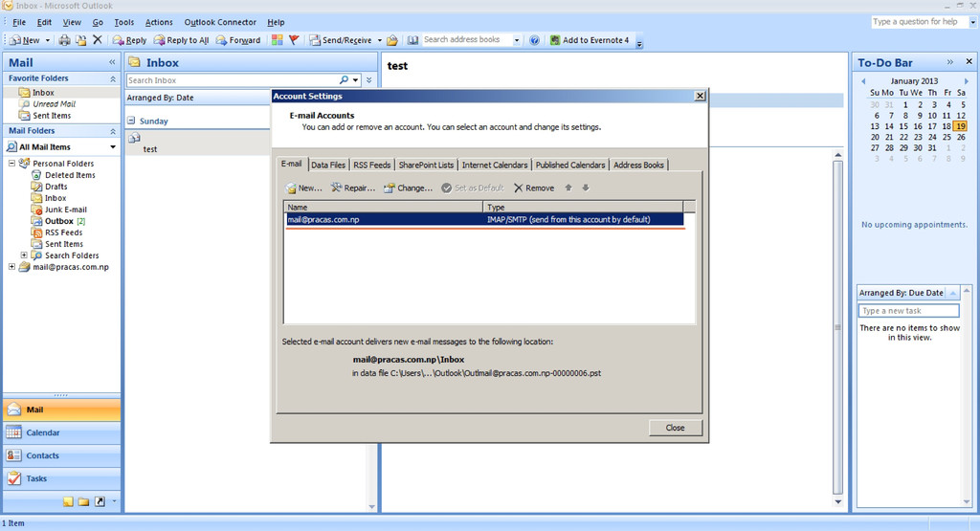Image resolution: width=980 pixels, height=531 pixels.
Task: Click Remove to delete the account
Action: (534, 188)
